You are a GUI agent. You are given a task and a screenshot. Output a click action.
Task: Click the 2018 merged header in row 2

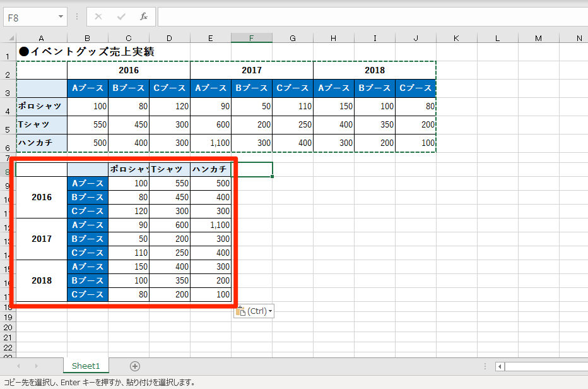375,70
